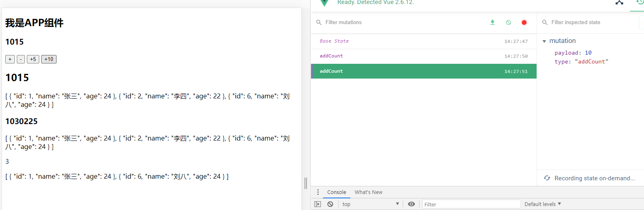Switch to the What's New tab
Image resolution: width=644 pixels, height=210 pixels.
tap(368, 192)
